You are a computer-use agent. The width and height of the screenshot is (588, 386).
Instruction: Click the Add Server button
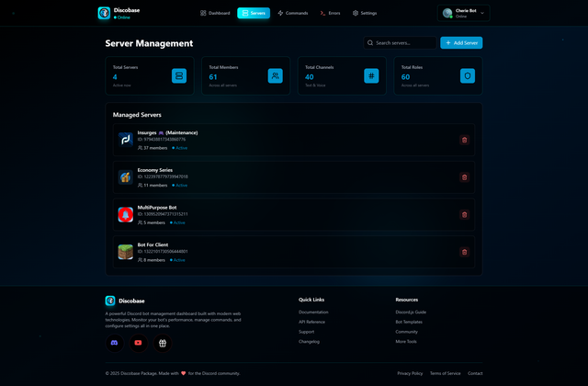pos(461,43)
